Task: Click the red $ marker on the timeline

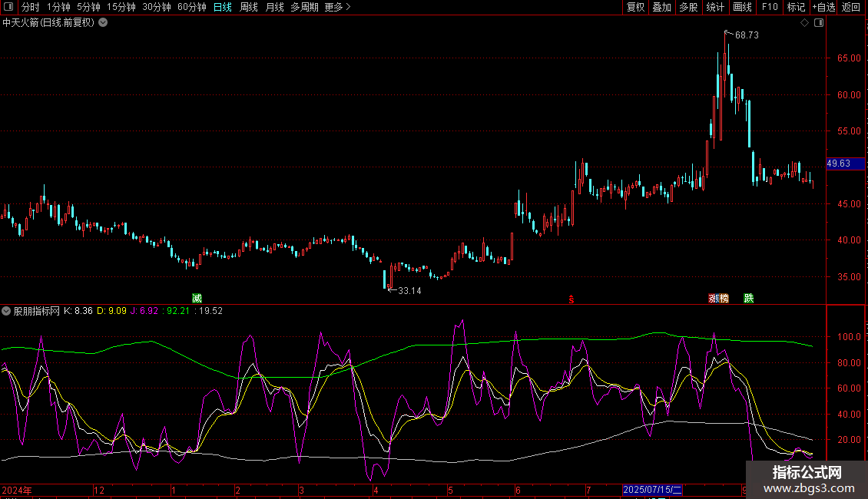Action: point(571,299)
